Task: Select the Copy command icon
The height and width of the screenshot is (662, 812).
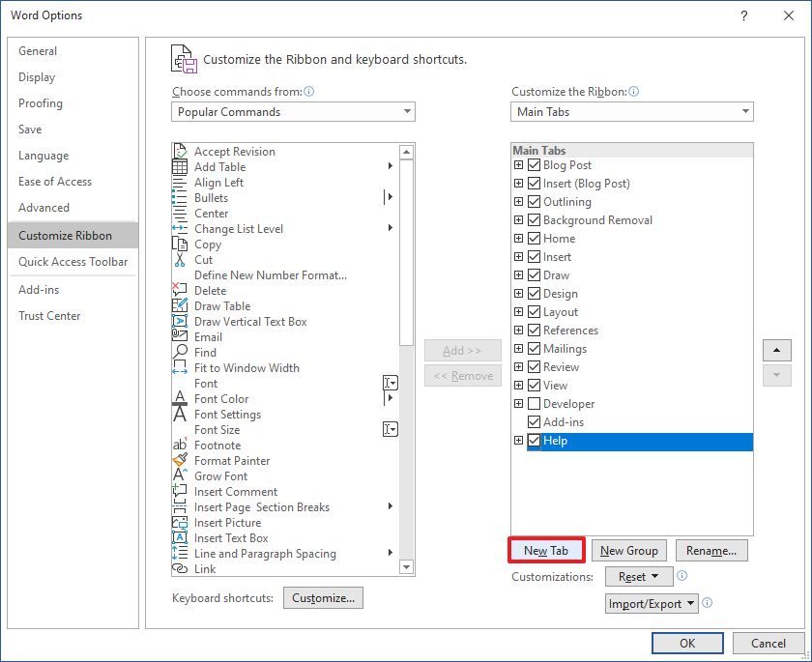Action: point(181,245)
